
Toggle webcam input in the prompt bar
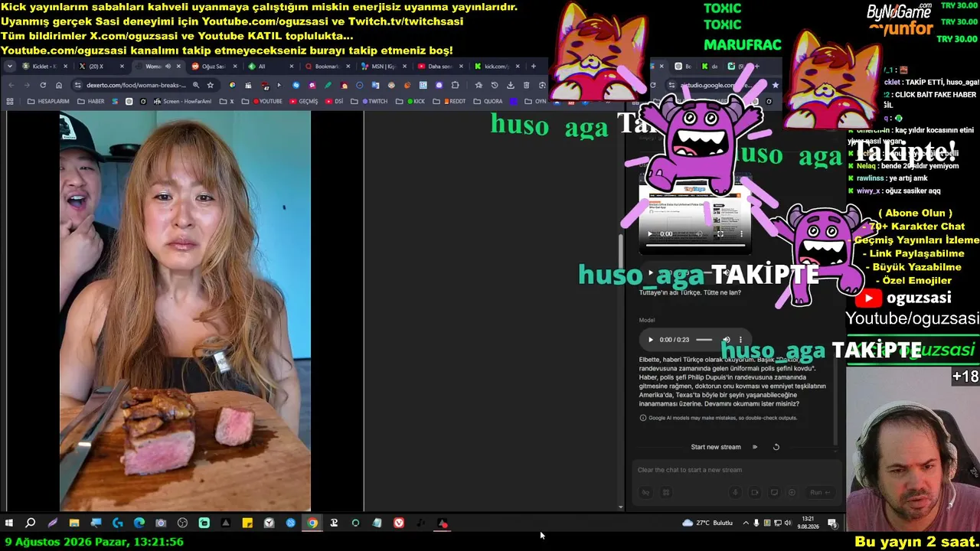click(755, 493)
